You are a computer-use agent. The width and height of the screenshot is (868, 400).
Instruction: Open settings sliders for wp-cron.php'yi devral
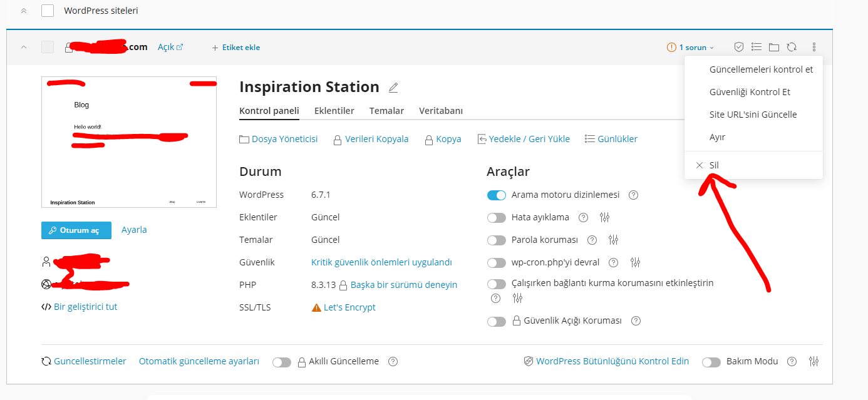click(x=635, y=262)
